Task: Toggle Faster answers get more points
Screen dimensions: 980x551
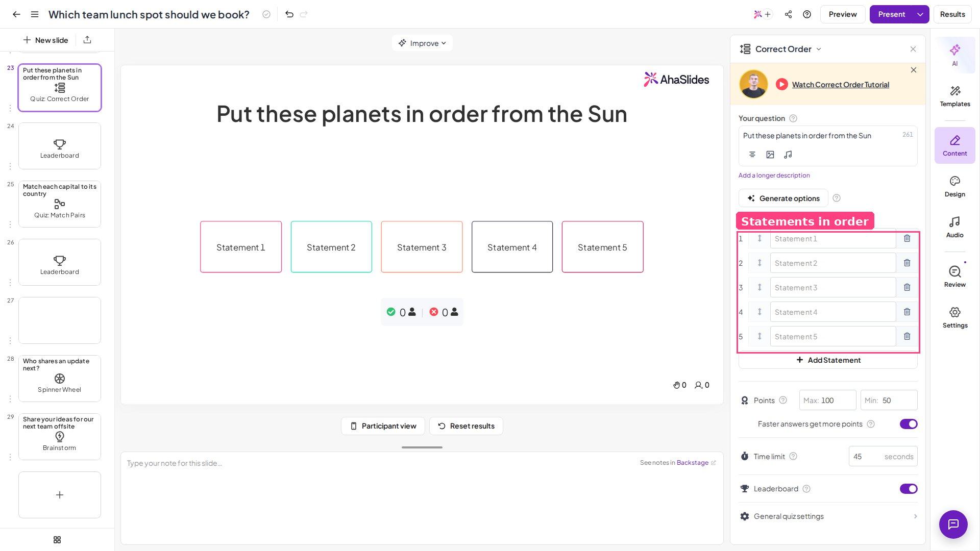Action: [x=908, y=424]
